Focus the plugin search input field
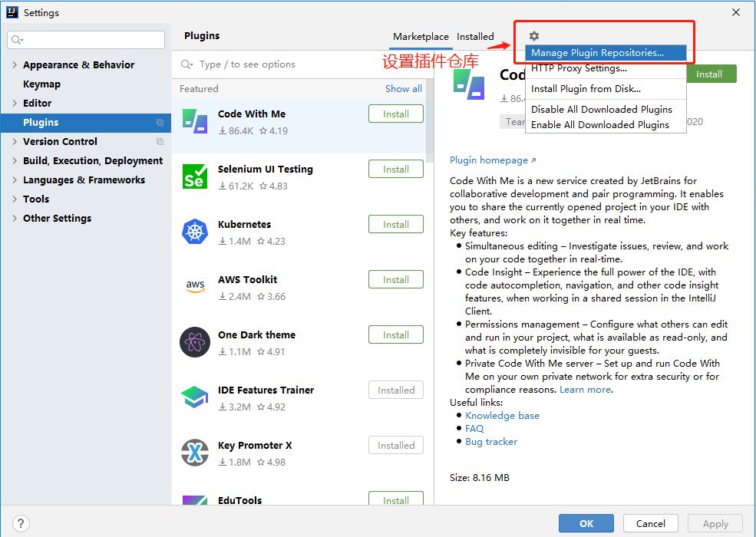 click(x=303, y=64)
